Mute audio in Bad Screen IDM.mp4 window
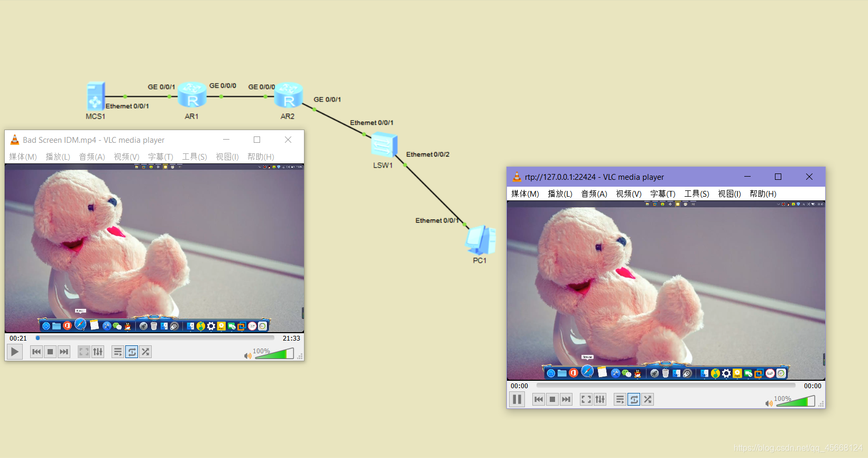Image resolution: width=868 pixels, height=458 pixels. pos(247,356)
